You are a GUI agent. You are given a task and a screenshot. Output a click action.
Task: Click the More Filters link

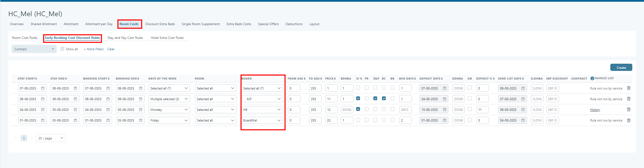94,49
